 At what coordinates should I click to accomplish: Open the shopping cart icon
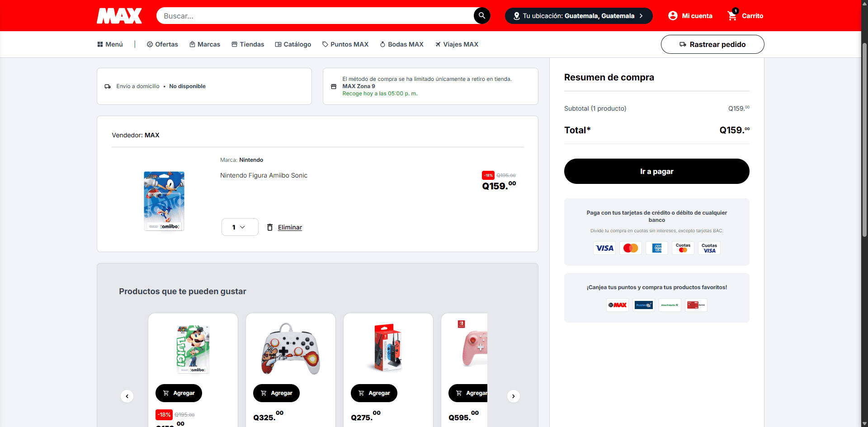click(732, 16)
